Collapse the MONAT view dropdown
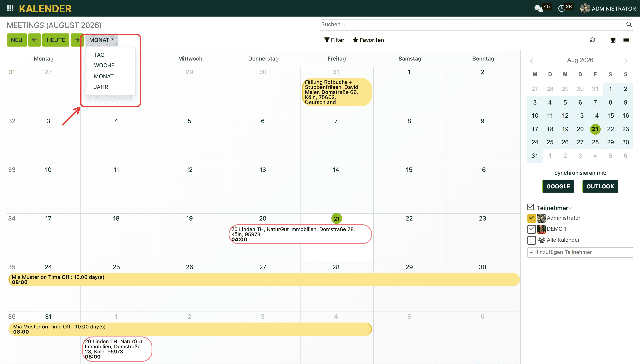 (102, 40)
